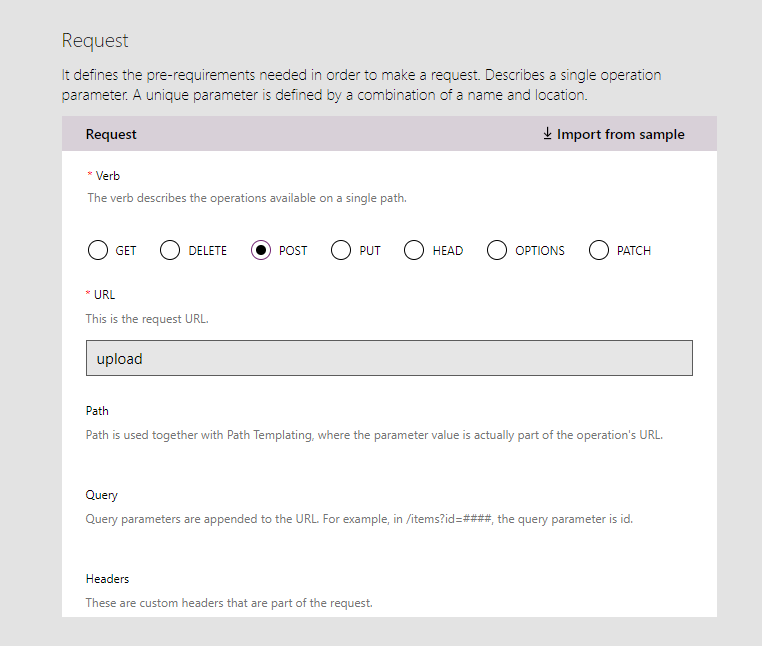Click the URL field label
The height and width of the screenshot is (646, 762).
pyautogui.click(x=104, y=295)
